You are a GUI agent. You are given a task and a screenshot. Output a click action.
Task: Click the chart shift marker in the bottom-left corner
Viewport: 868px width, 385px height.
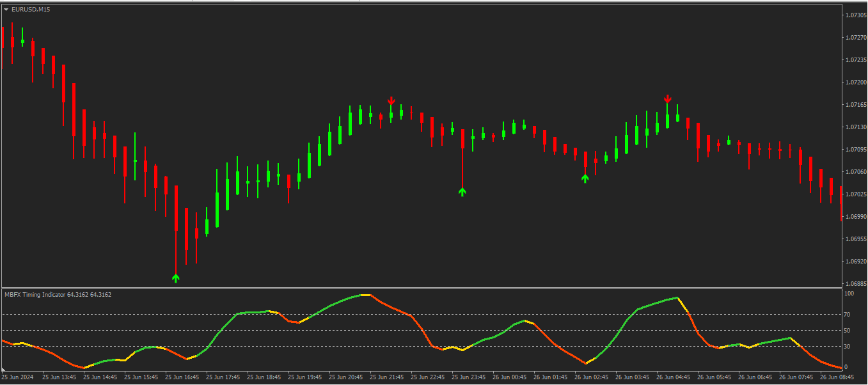[x=4, y=370]
